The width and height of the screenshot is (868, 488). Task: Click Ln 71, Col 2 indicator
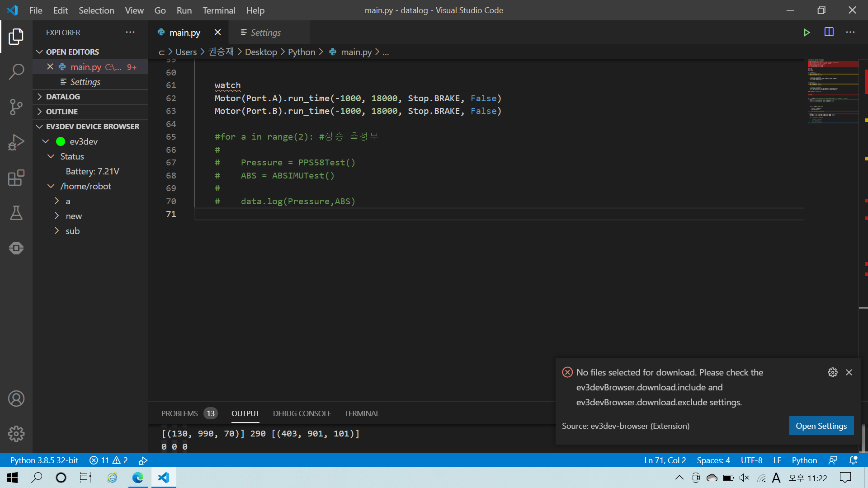pos(665,460)
